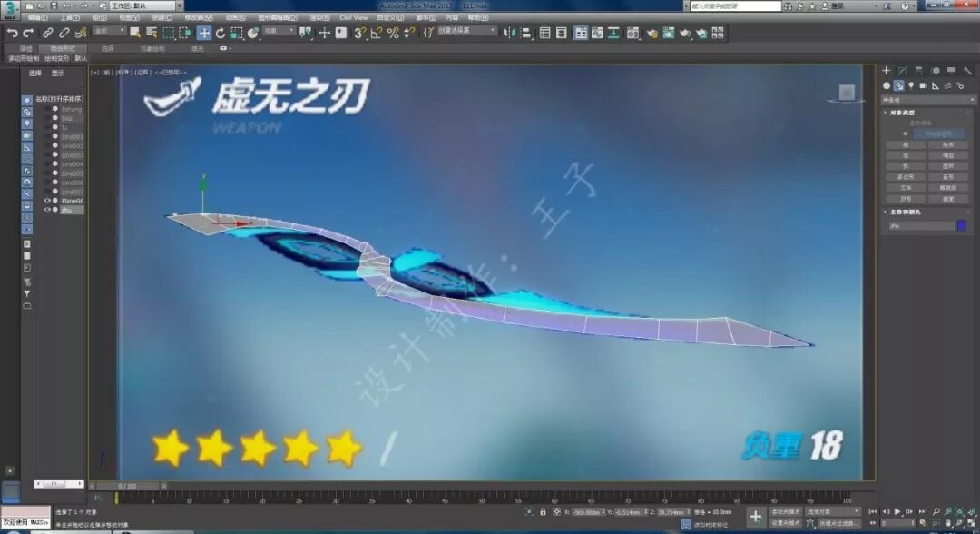Open the named selection sets dropdown
This screenshot has width=980, height=534.
[x=466, y=31]
